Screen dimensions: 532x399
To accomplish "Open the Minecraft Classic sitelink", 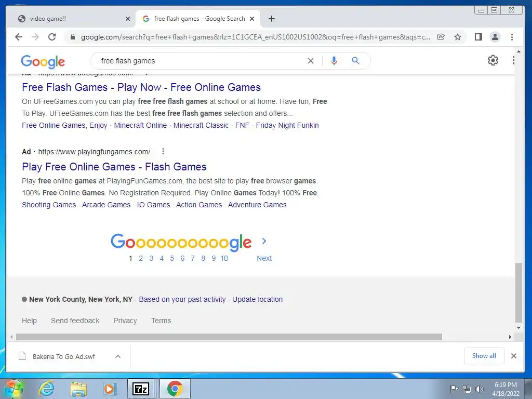I will 201,125.
